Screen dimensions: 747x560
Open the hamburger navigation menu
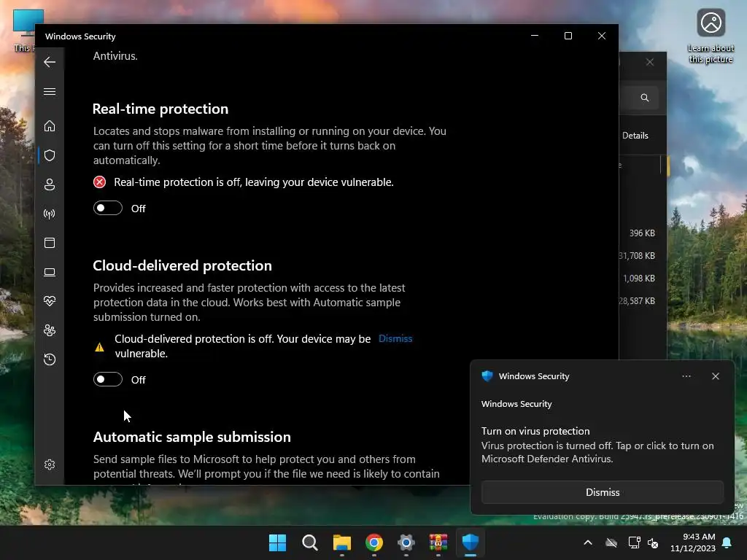click(x=50, y=91)
